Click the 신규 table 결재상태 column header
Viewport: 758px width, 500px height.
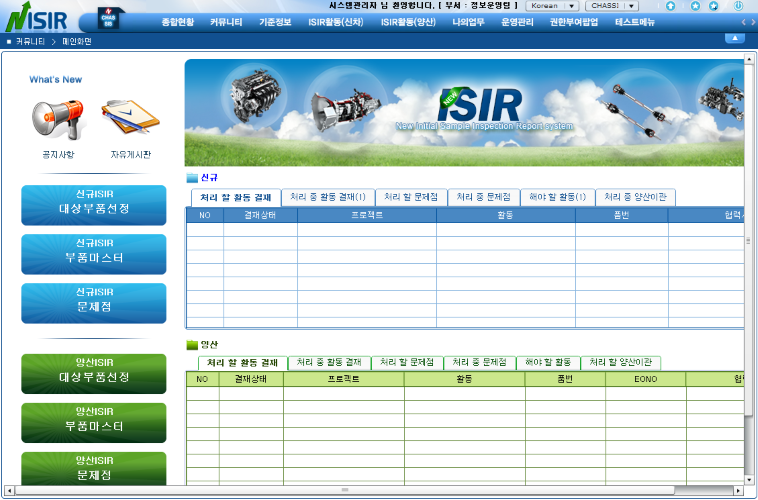coord(260,215)
